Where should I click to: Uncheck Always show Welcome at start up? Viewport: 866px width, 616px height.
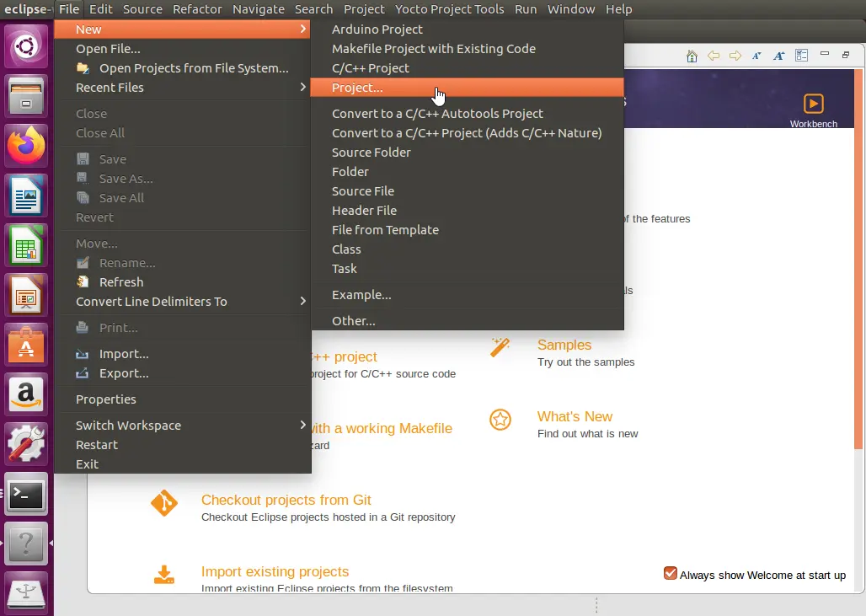671,574
